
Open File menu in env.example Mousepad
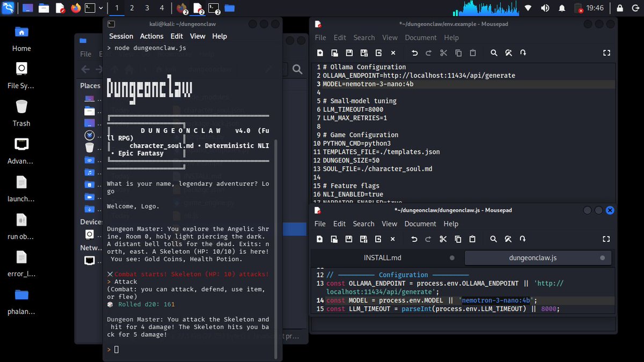320,38
